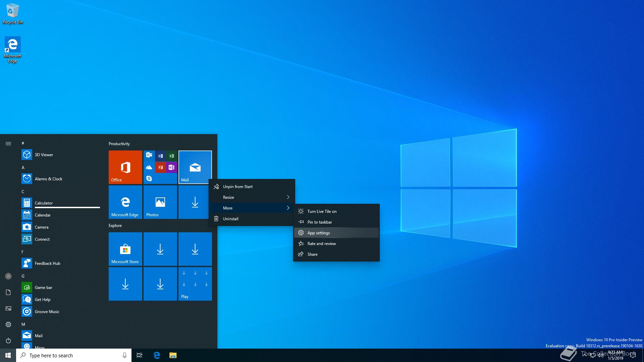Open the Microsoft Store tile
The height and width of the screenshot is (362, 644).
tap(125, 249)
